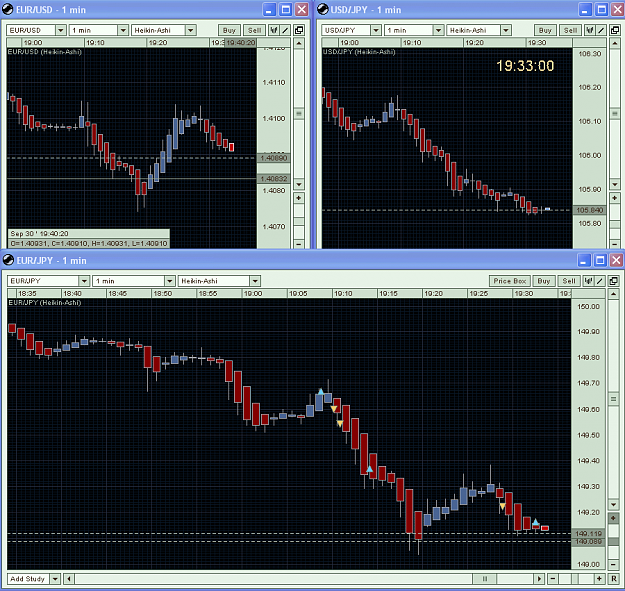Click the 1.40832 price label in EUR/USD window
Viewport: 625px width, 591px height.
click(274, 179)
